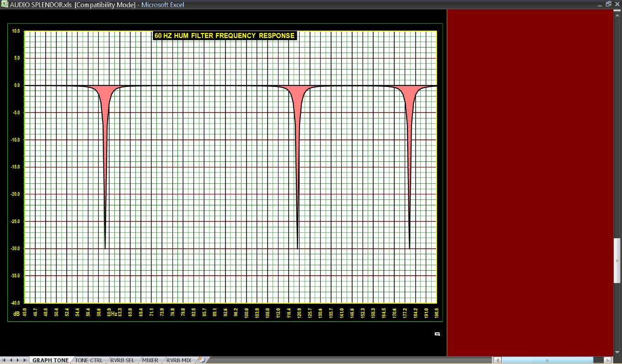
Task: Minimize the Excel window
Action: 600,4
